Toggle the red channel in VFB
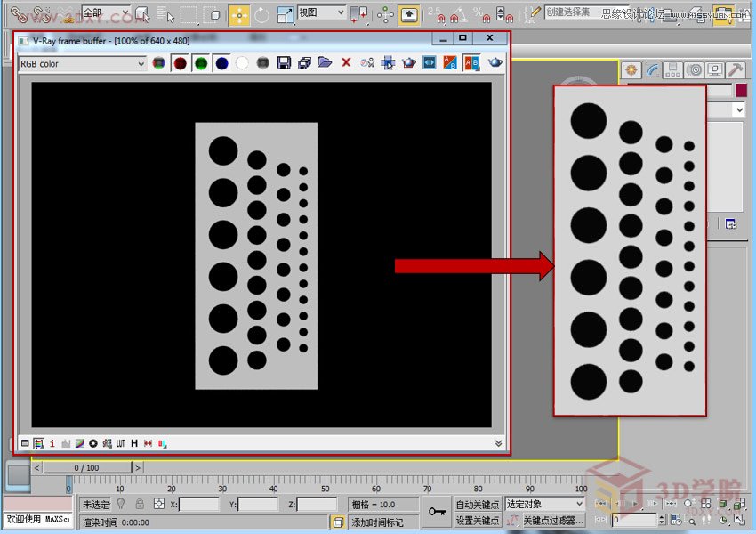 [178, 62]
